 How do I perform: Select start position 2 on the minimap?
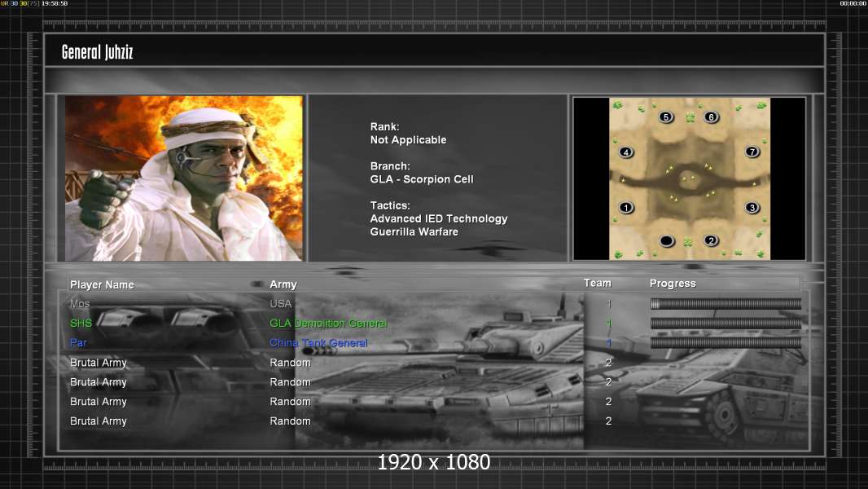click(x=711, y=240)
